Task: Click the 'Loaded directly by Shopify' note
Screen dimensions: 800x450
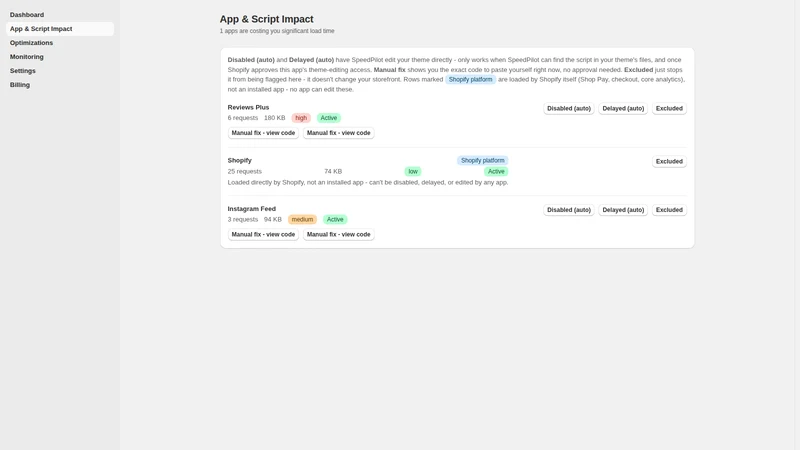Action: click(368, 182)
